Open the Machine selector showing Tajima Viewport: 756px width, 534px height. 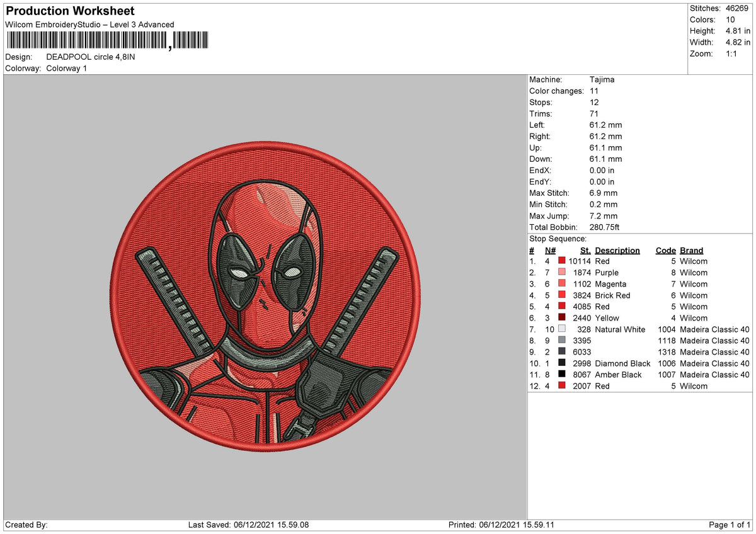[x=602, y=79]
